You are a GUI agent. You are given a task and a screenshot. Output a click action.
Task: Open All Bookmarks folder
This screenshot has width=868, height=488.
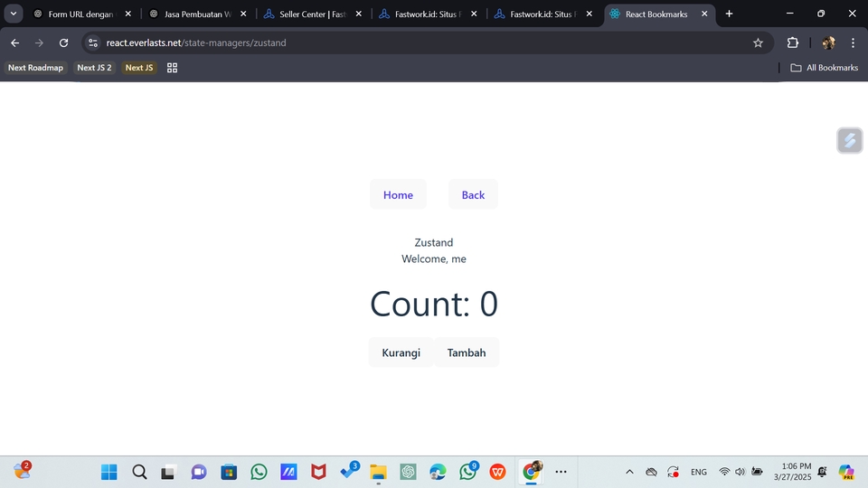click(x=825, y=68)
